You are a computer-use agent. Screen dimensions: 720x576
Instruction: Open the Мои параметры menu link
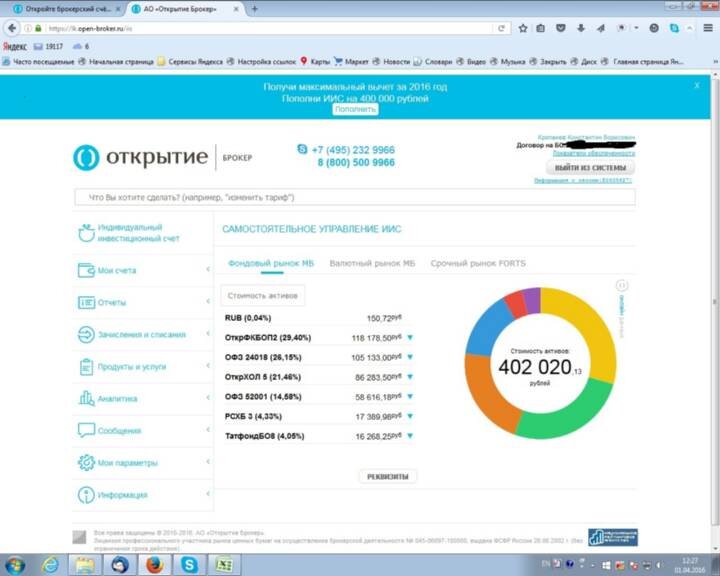coord(128,463)
